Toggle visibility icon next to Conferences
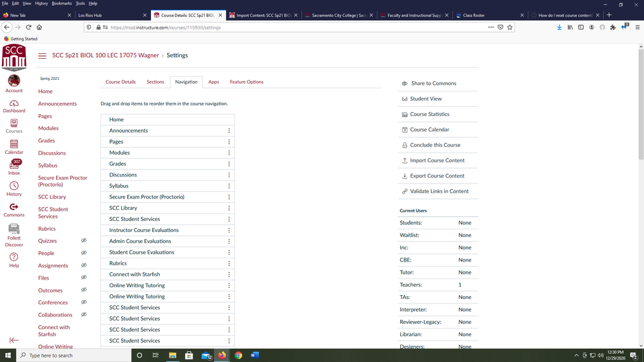Image resolution: width=644 pixels, height=362 pixels. [84, 302]
